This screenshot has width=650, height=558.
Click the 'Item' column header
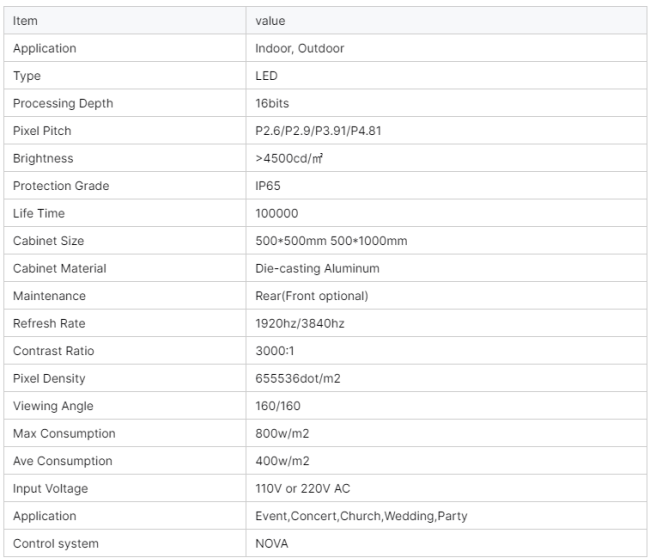(25, 21)
